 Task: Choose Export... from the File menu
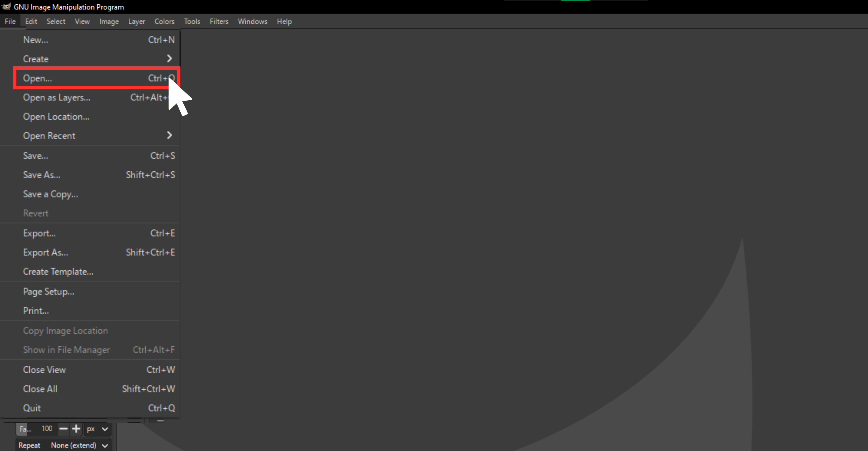click(x=90, y=233)
